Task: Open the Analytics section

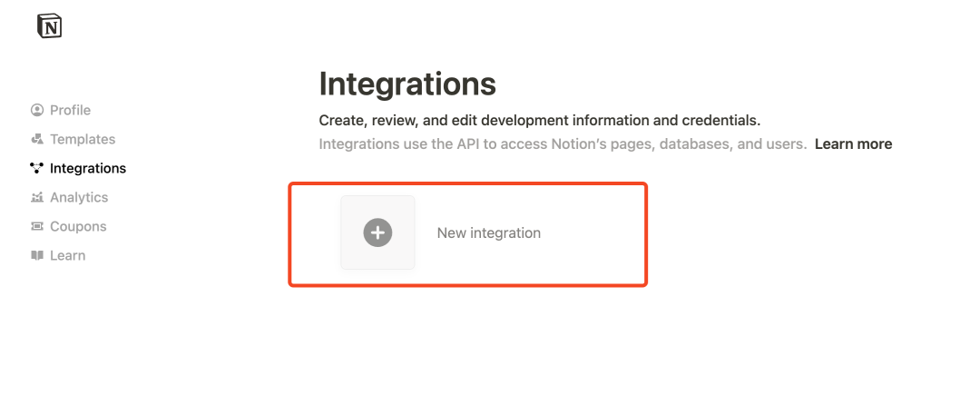Action: [x=69, y=197]
